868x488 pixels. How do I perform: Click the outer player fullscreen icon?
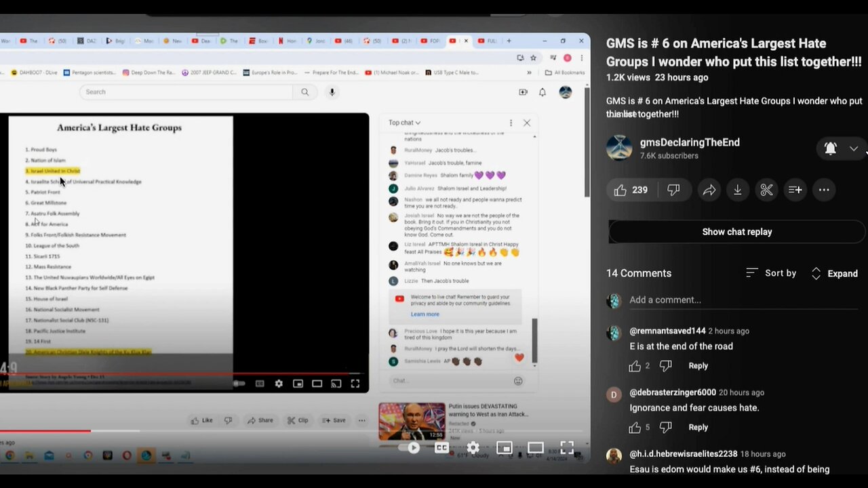pos(567,447)
